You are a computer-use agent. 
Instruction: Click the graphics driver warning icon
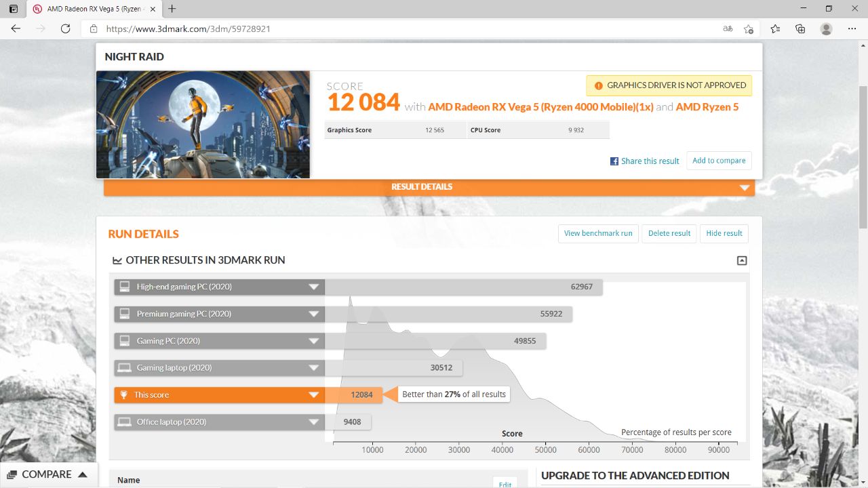point(598,85)
